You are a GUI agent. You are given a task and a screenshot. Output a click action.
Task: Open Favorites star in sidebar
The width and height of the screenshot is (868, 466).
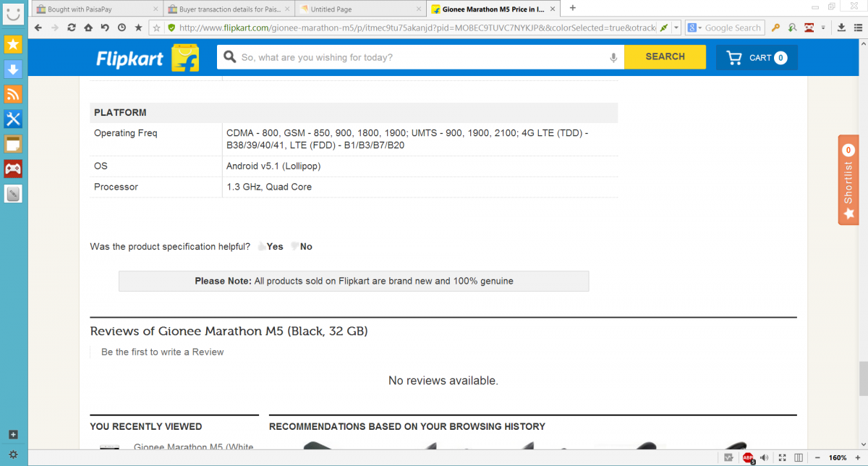pyautogui.click(x=13, y=45)
